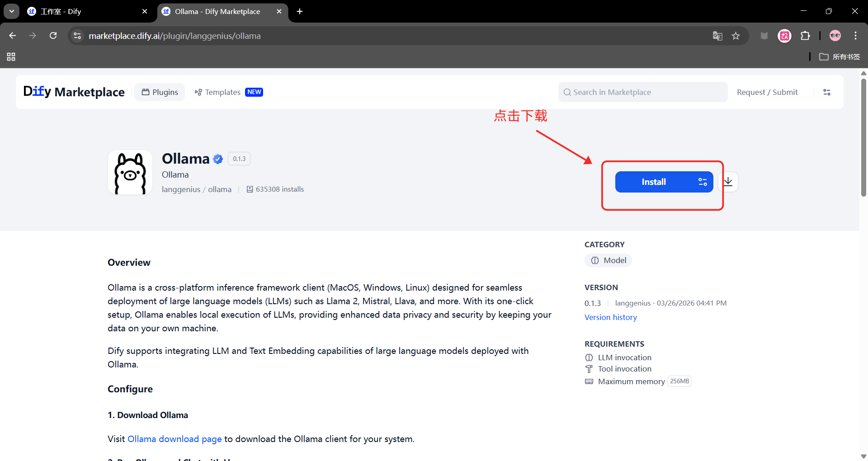This screenshot has height=461, width=868.
Task: Click the Ollama llama logo thumbnail
Action: [130, 172]
